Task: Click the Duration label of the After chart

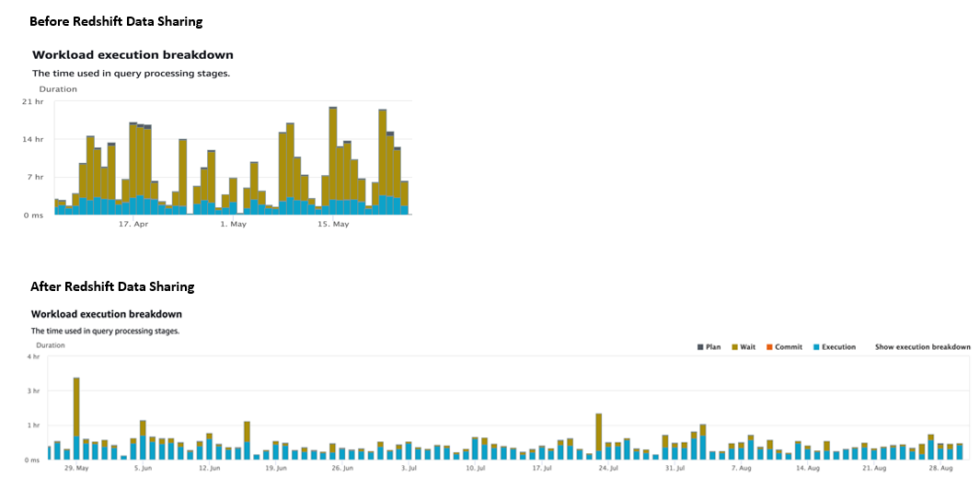Action: pos(51,345)
